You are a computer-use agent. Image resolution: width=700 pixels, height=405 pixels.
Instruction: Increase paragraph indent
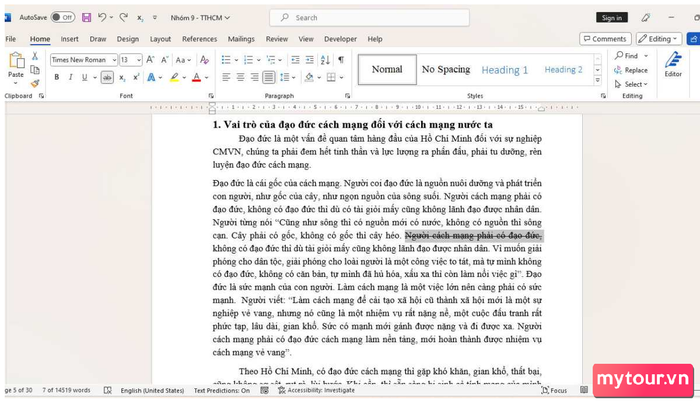309,60
